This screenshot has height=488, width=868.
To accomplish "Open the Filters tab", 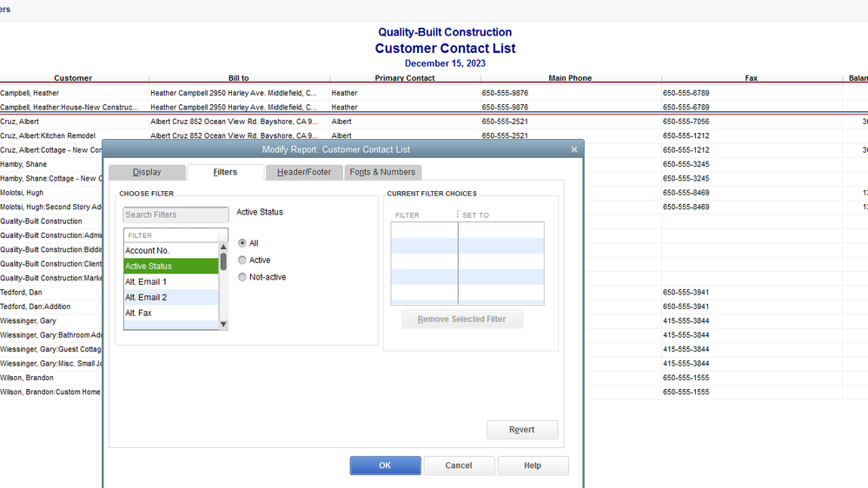I will (x=225, y=172).
